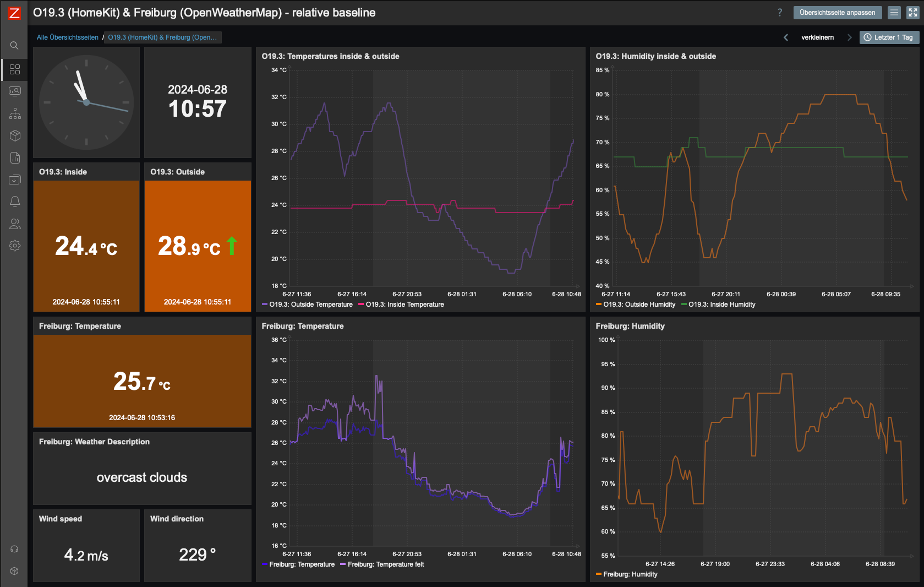Open the Reports document icon in sidebar
Screen dimensions: 924x587
[x=15, y=157]
